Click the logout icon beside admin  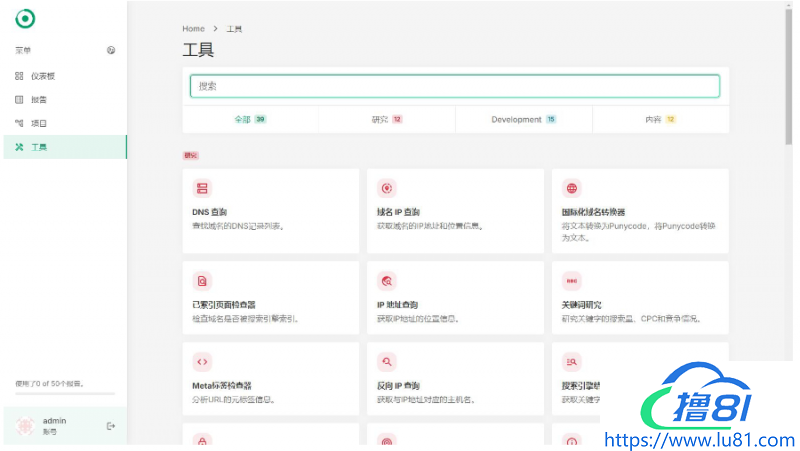111,426
